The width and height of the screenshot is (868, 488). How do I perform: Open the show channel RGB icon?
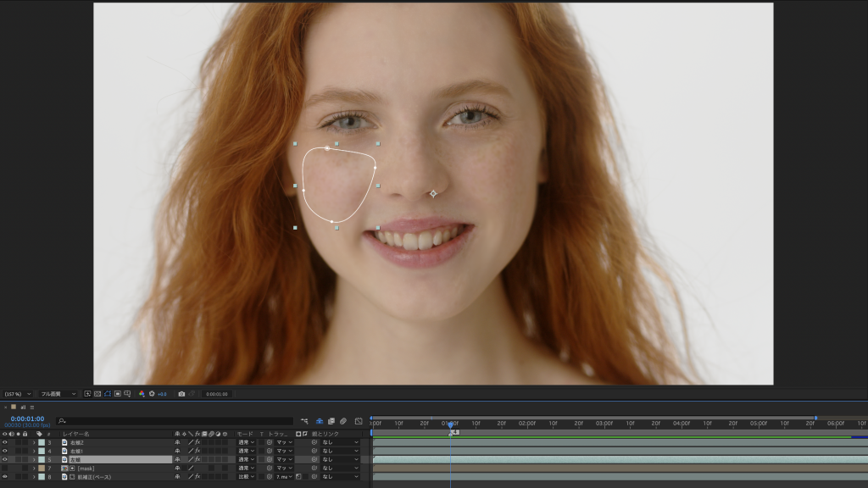point(142,394)
